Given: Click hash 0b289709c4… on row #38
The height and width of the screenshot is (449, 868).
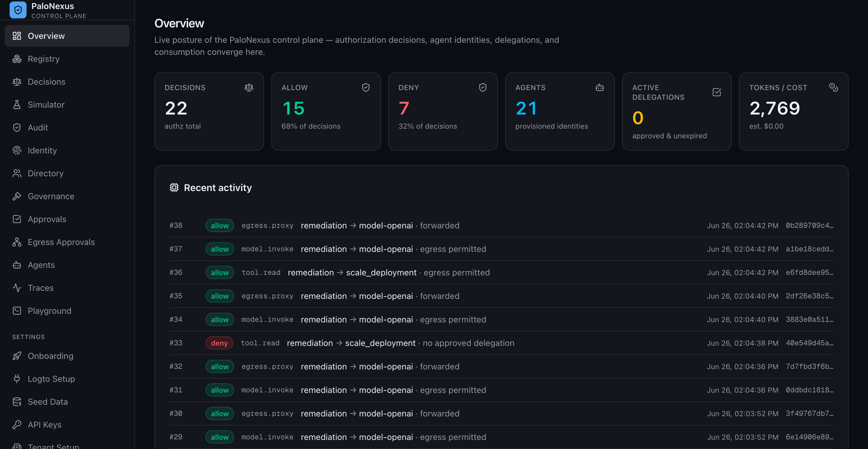Looking at the screenshot, I should pos(810,225).
